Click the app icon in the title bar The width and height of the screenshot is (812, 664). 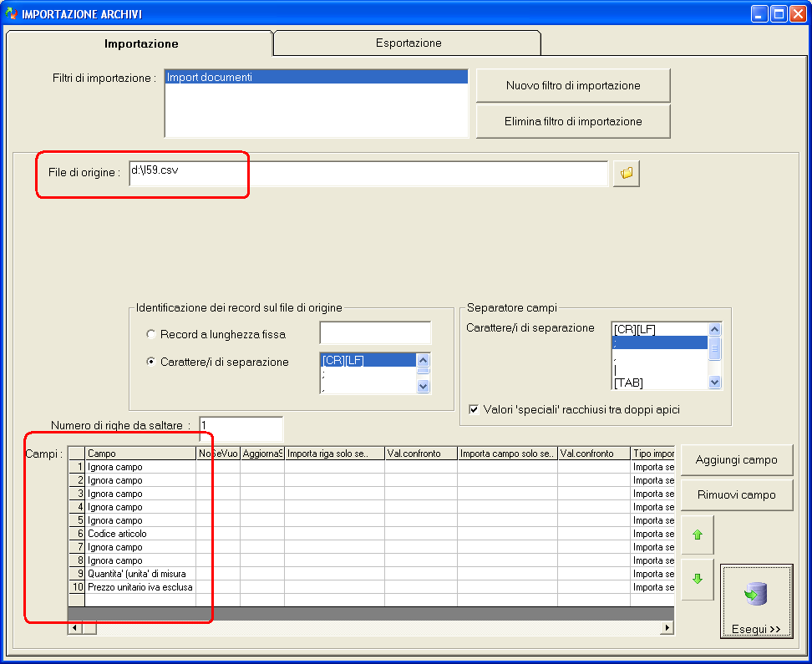click(12, 13)
